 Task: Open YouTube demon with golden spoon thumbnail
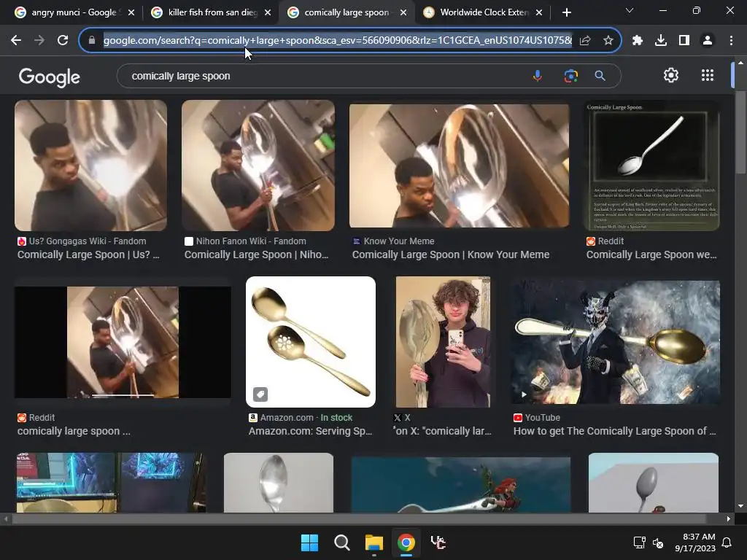click(x=615, y=342)
